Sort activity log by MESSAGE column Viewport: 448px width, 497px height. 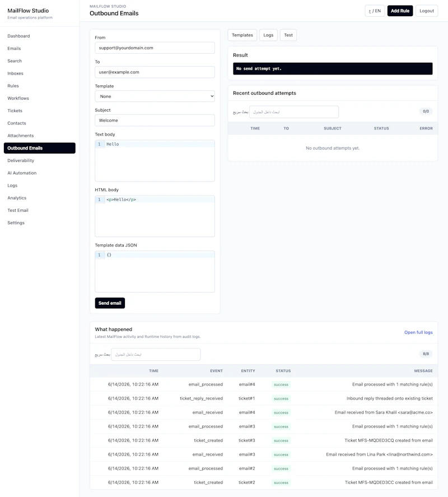click(x=423, y=371)
